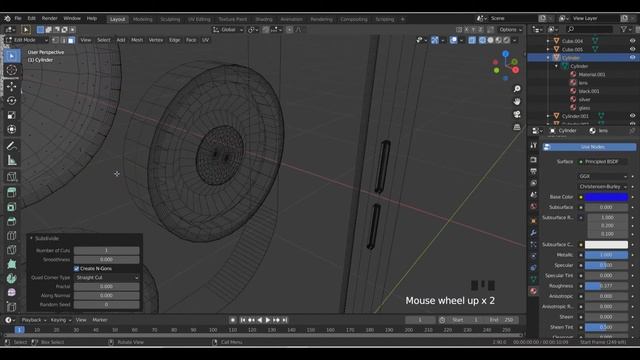Select the Select Box tool
640x360 pixels.
point(11,56)
